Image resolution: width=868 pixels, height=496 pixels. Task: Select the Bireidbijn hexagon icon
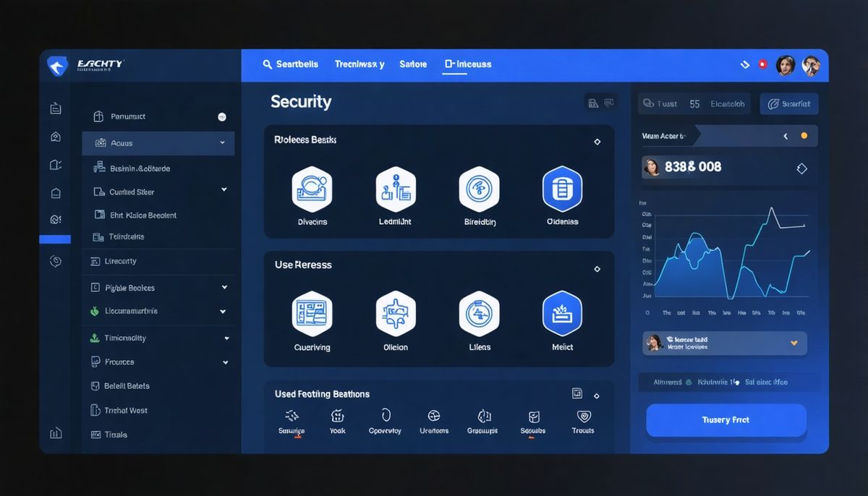(x=479, y=190)
